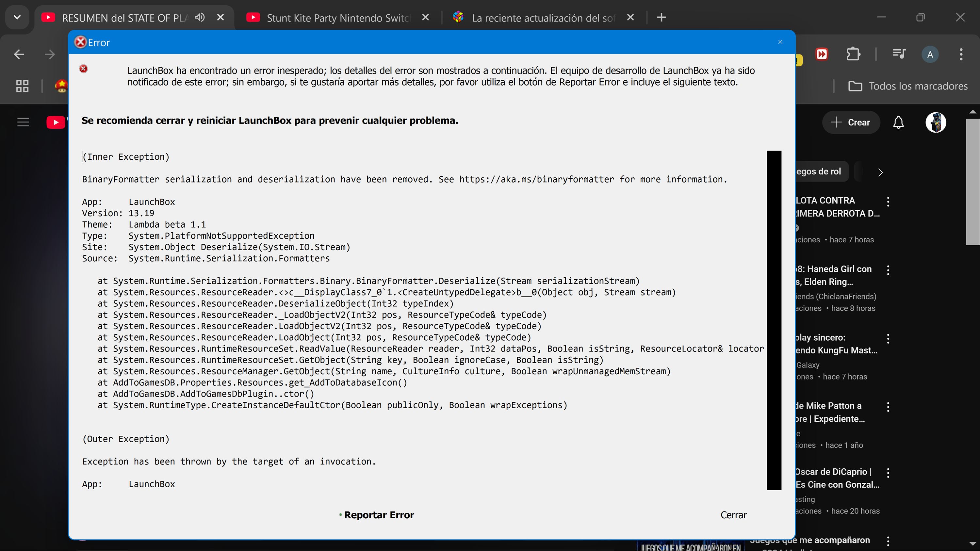The image size is (980, 551).
Task: Open YouTube notifications bell
Action: pos(898,122)
